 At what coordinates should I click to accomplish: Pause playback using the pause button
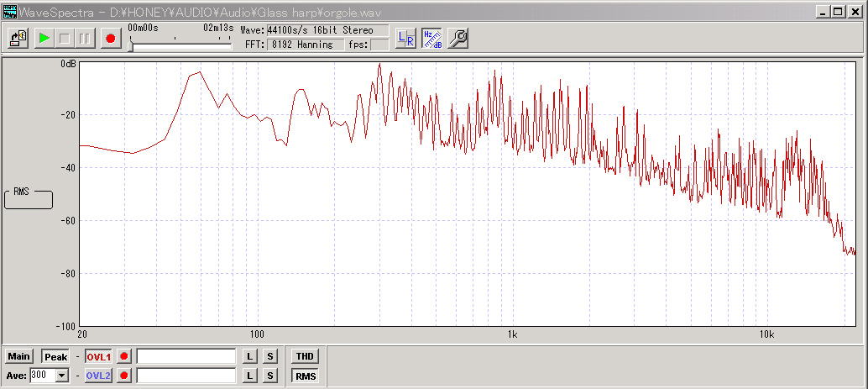click(85, 39)
